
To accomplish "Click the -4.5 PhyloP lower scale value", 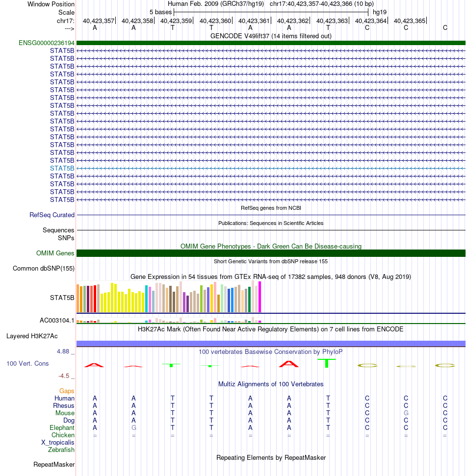I will coord(64,376).
